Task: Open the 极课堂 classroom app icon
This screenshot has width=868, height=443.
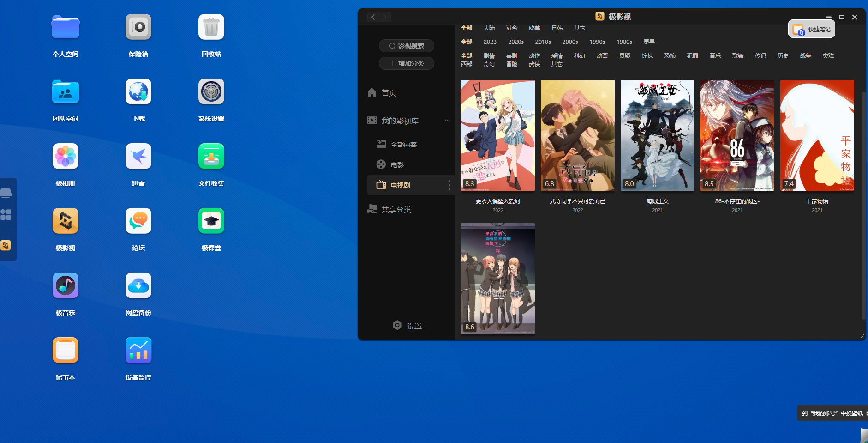Action: [211, 221]
